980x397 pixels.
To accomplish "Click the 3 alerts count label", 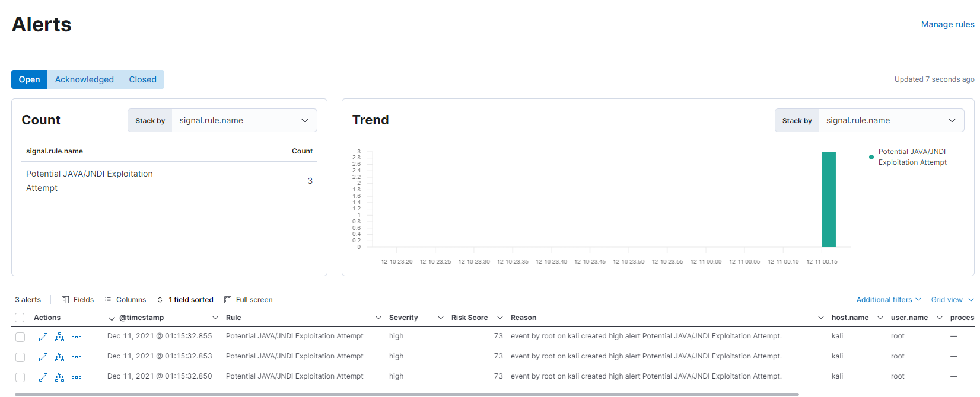I will click(28, 300).
